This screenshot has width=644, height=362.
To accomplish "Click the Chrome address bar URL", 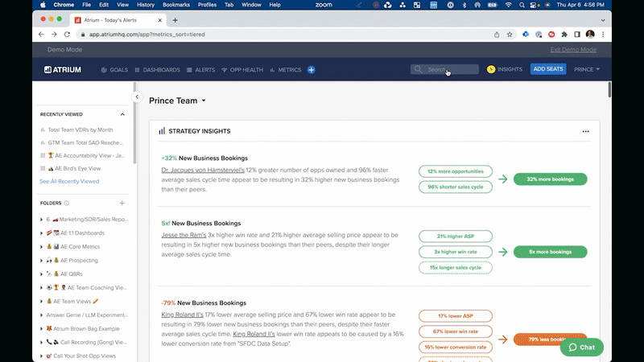I will pos(147,35).
